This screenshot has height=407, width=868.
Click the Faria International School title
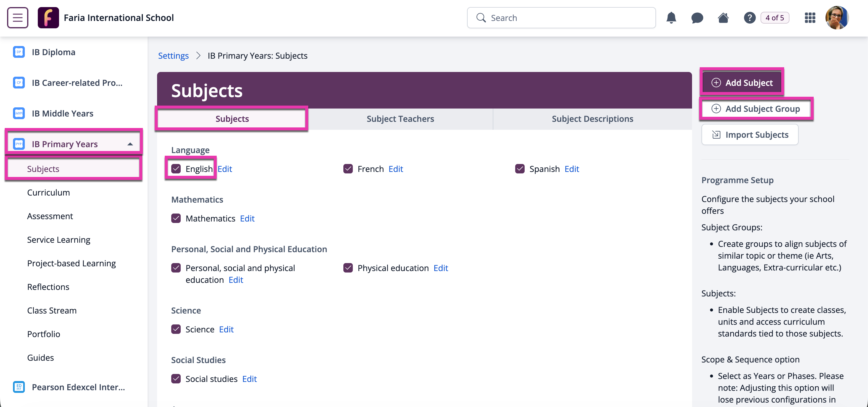pos(119,17)
